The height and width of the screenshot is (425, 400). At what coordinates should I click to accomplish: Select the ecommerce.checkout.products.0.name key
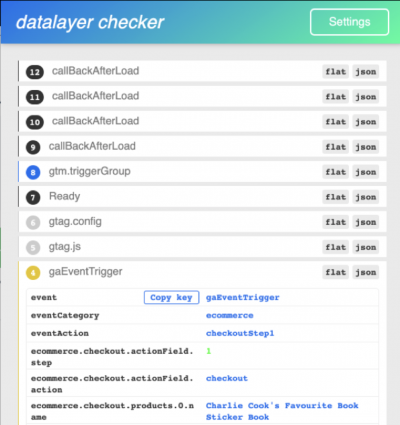click(112, 411)
